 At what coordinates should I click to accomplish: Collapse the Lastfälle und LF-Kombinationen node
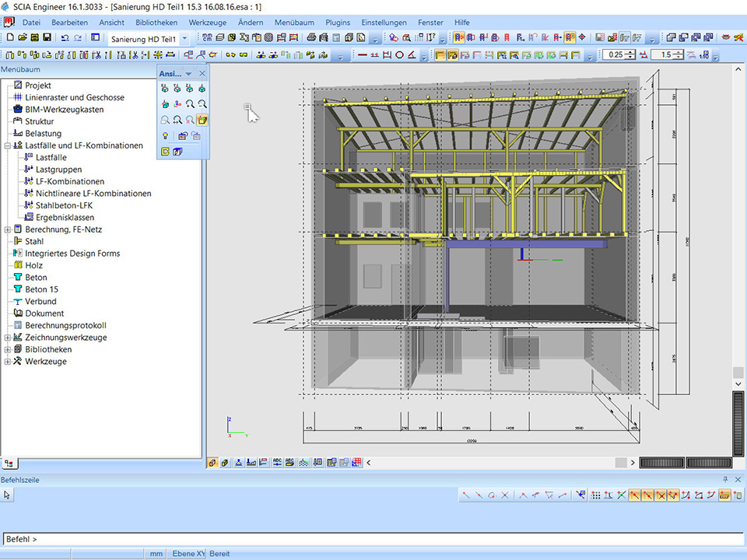coord(8,145)
